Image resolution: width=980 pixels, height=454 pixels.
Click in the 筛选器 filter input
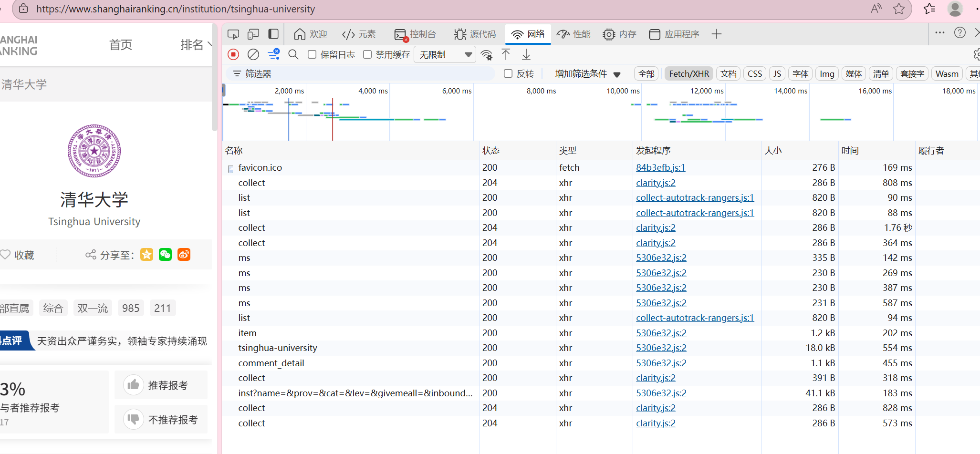pos(361,74)
